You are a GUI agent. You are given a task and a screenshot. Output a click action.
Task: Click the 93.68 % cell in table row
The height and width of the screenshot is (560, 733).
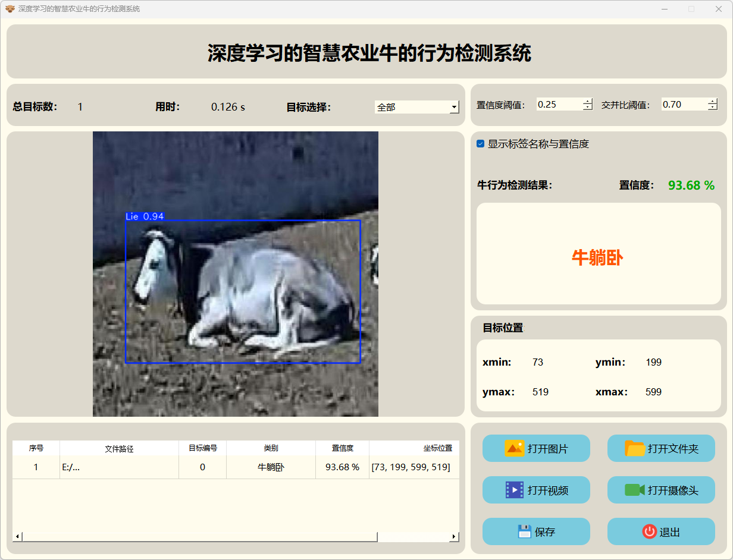pos(343,467)
